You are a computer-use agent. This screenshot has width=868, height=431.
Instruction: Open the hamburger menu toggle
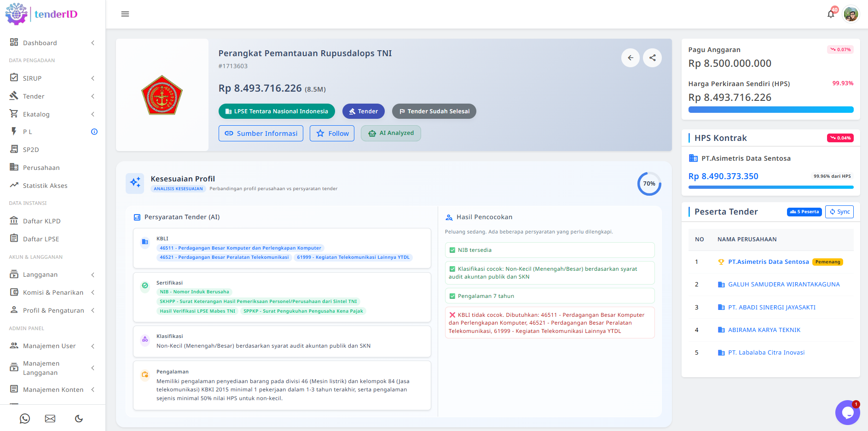click(x=125, y=14)
